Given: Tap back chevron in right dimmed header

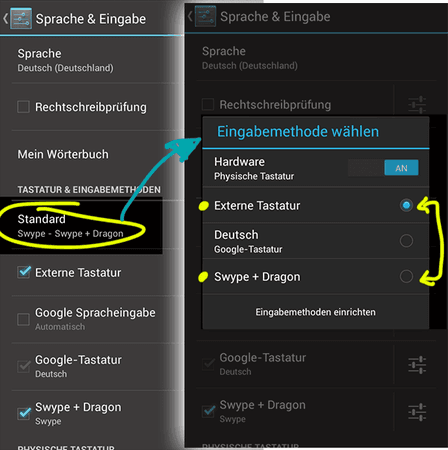Looking at the screenshot, I should (x=190, y=16).
